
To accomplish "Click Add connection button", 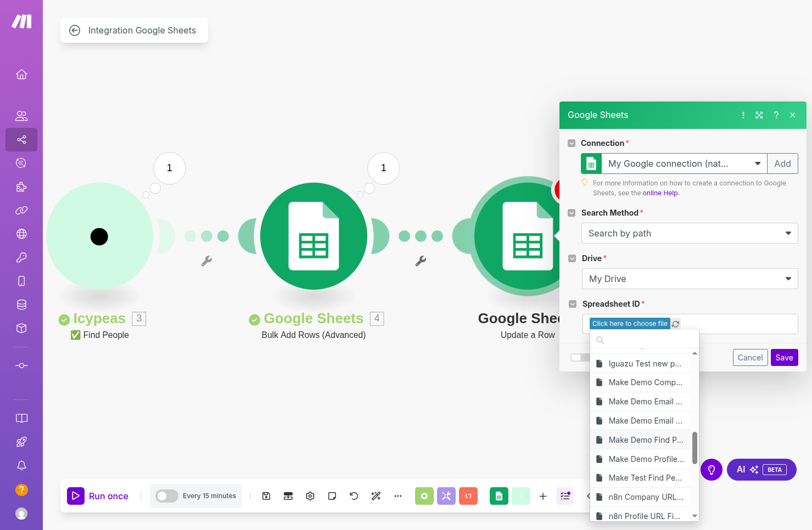I will (x=782, y=163).
